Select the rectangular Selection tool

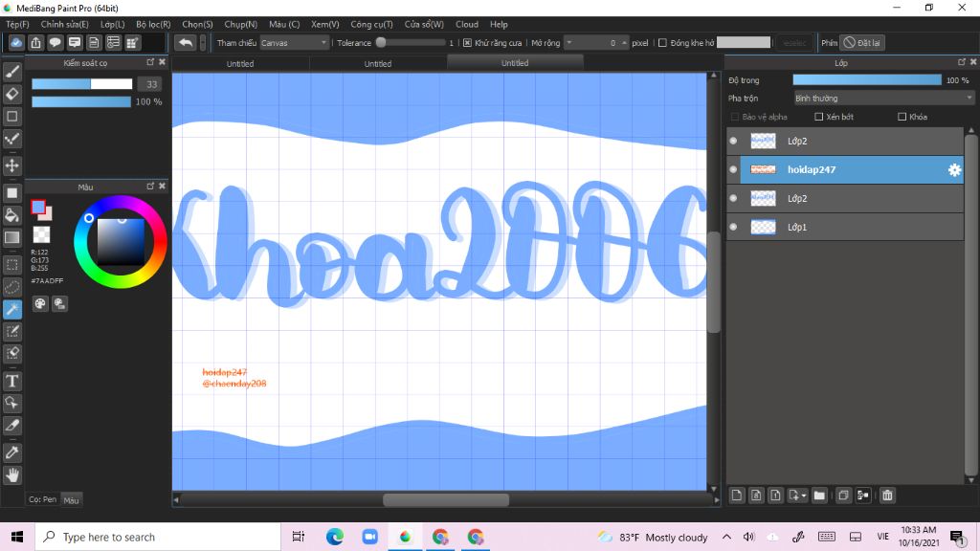pos(11,264)
